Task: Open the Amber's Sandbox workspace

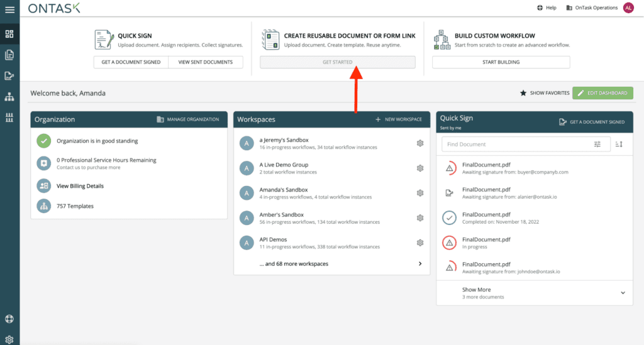Action: coord(332,218)
